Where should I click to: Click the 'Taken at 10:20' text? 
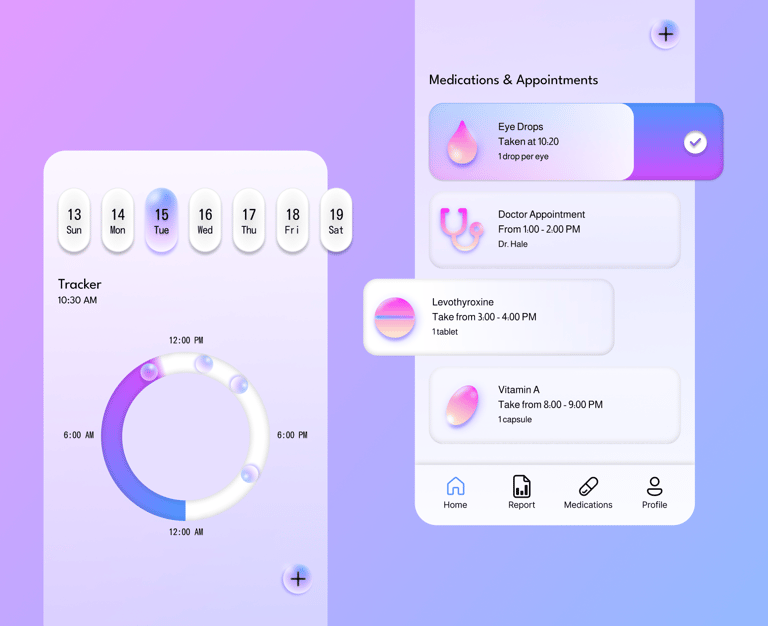coord(528,142)
